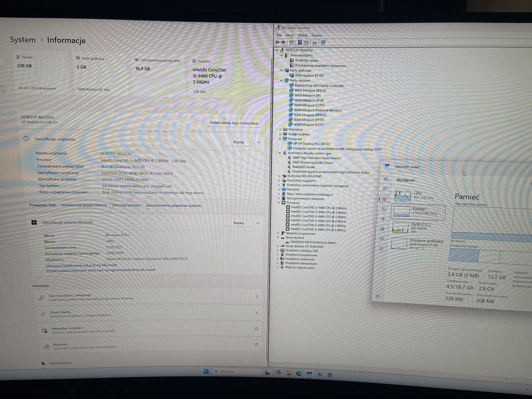The height and width of the screenshot is (399, 532).
Task: Click external-link icon on BitLocker row
Action: click(257, 344)
